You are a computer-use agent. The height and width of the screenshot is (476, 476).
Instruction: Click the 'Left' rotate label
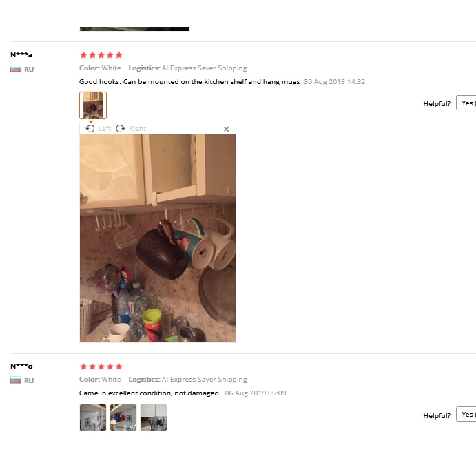pyautogui.click(x=105, y=129)
